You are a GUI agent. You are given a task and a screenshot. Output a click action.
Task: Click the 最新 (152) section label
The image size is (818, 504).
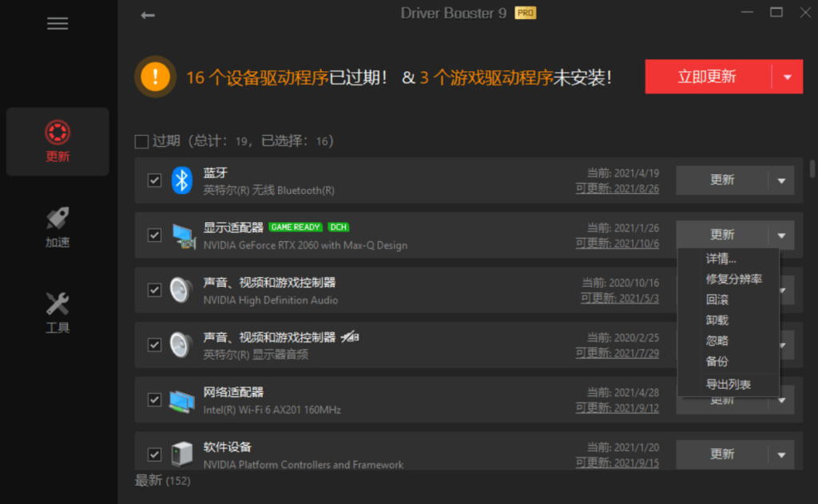tap(163, 481)
